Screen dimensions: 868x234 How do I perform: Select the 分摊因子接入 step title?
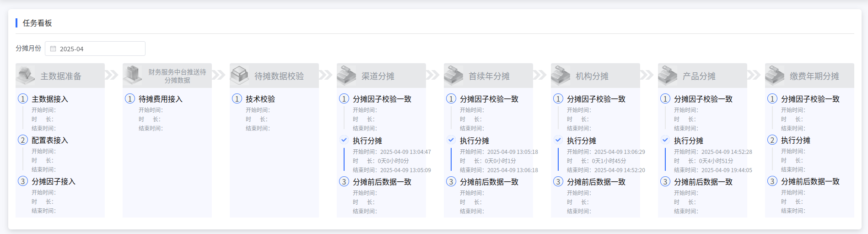(x=54, y=181)
